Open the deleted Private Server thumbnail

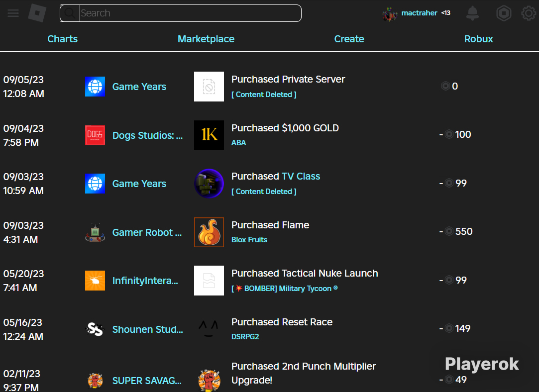pos(209,87)
